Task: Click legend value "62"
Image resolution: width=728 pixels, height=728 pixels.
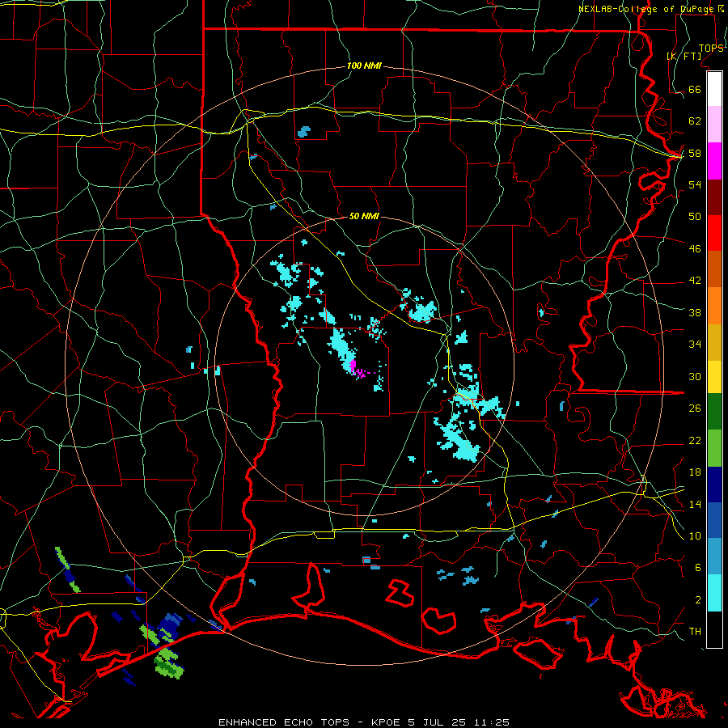Action: [x=695, y=121]
